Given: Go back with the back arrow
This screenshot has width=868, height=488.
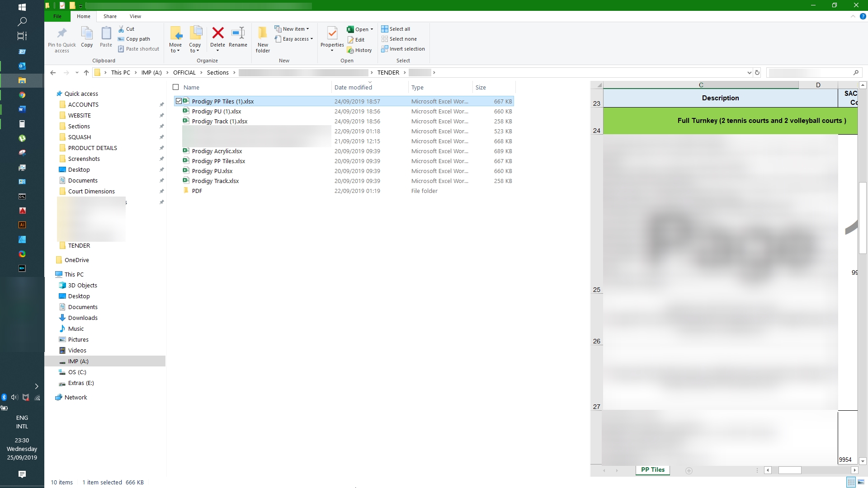Looking at the screenshot, I should click(53, 72).
